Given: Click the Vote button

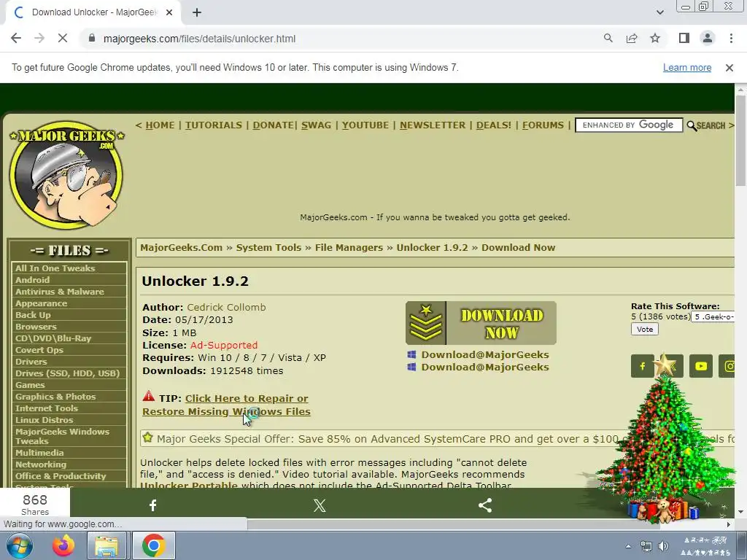Looking at the screenshot, I should coord(645,329).
